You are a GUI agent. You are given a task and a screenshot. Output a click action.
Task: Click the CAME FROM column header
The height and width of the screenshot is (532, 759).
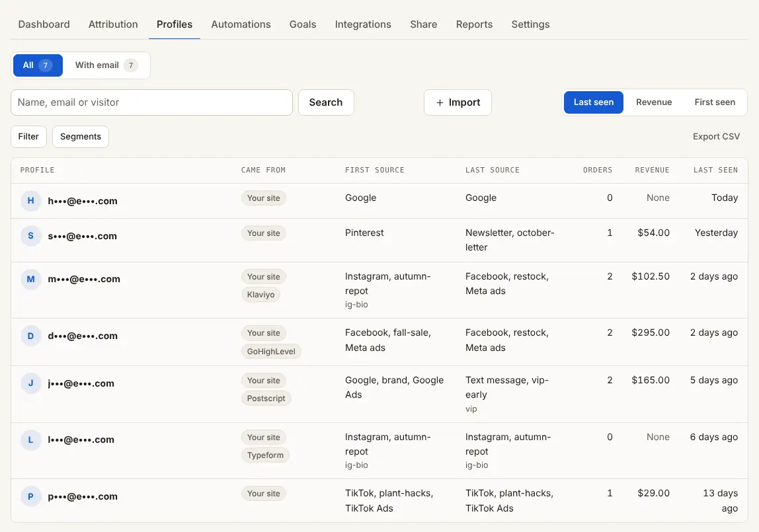(x=263, y=170)
